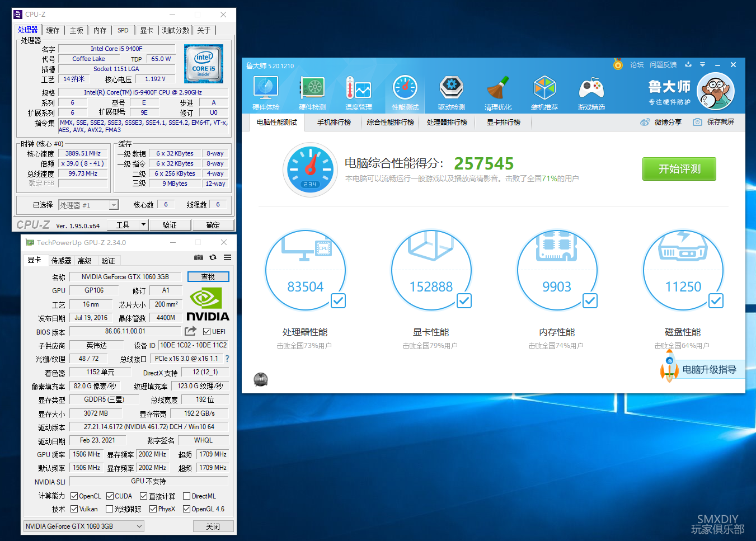The width and height of the screenshot is (756, 541).
Task: Click GPU-Z refresh icon
Action: click(x=213, y=258)
